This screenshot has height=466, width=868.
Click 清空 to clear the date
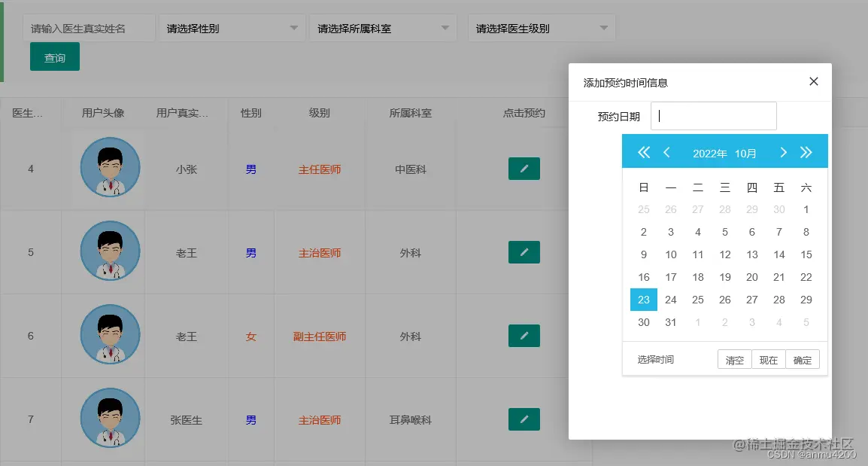[734, 359]
